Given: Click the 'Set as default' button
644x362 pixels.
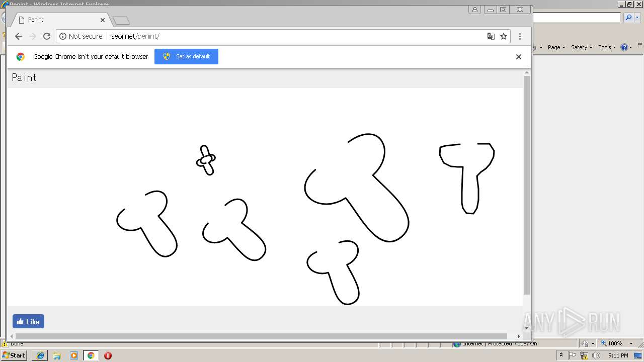Looking at the screenshot, I should click(186, 56).
